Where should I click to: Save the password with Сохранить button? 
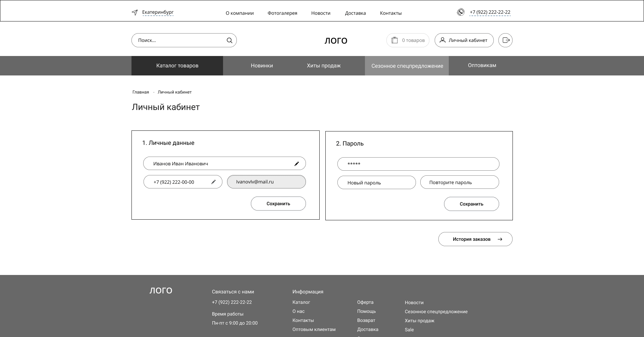471,204
